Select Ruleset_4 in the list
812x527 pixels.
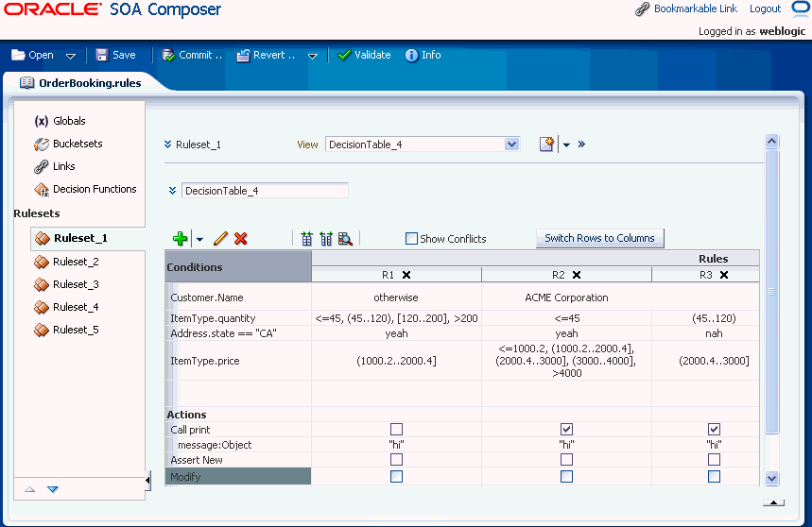(x=66, y=307)
